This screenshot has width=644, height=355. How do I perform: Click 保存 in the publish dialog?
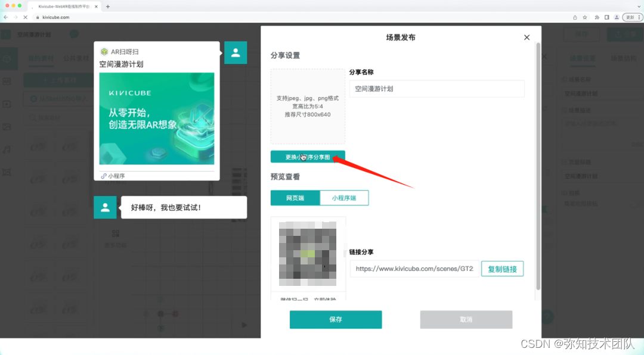point(335,319)
